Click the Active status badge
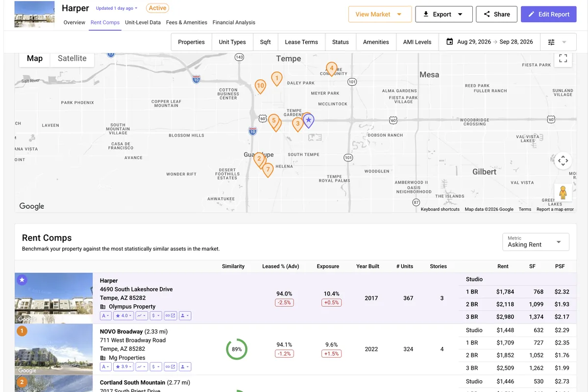 (157, 8)
